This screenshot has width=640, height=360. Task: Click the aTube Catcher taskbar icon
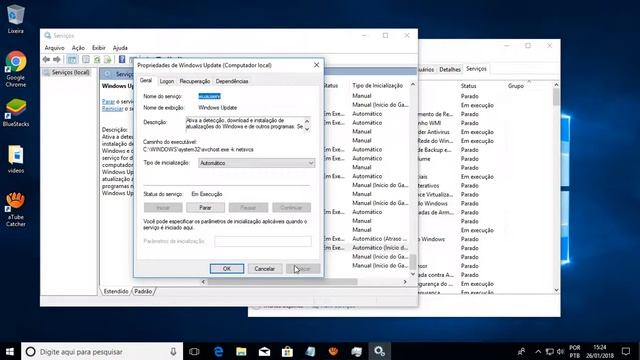[x=333, y=351]
